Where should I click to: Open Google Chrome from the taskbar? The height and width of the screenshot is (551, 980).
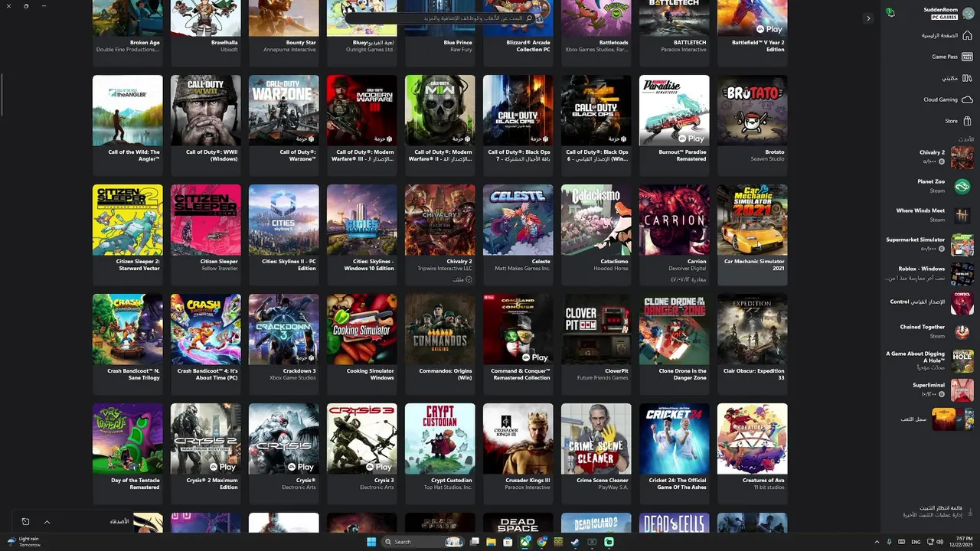[x=541, y=542]
